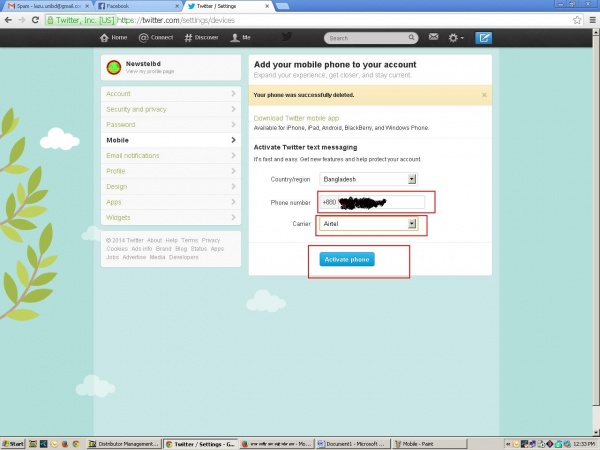Open the About footer link

pyautogui.click(x=155, y=240)
